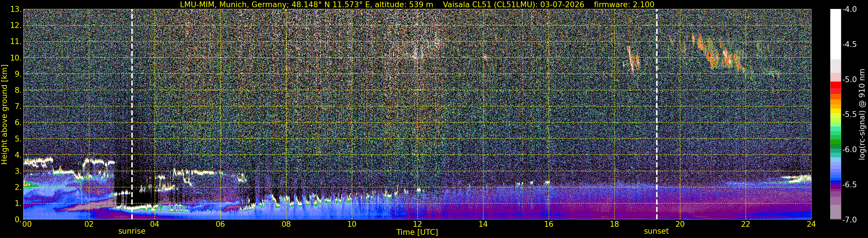Select the white dashed sunrise marker line

coord(132,114)
